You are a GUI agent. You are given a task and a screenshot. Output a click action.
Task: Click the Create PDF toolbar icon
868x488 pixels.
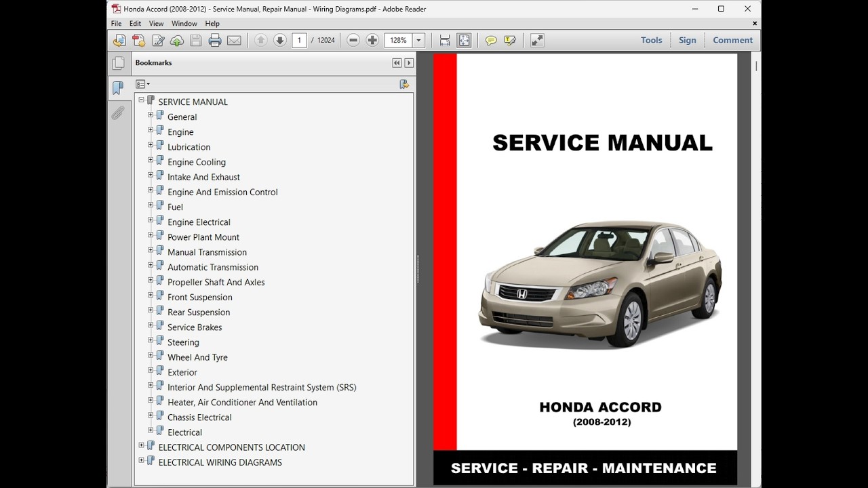click(139, 41)
